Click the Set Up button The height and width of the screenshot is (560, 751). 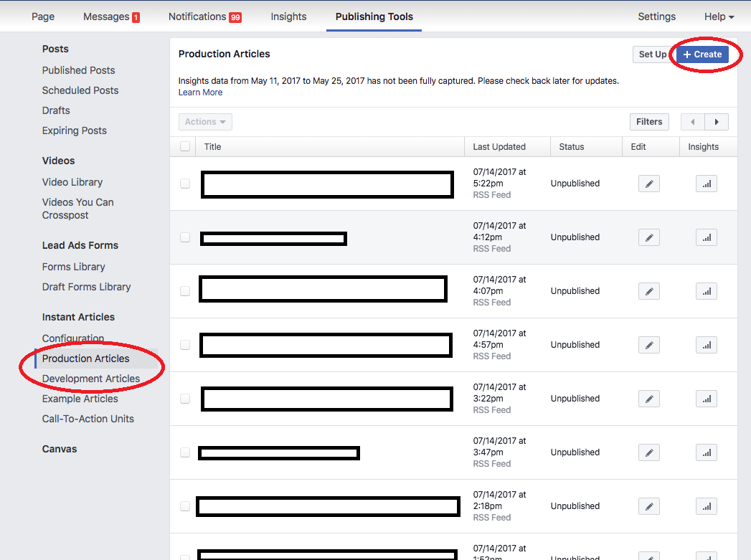coord(653,54)
